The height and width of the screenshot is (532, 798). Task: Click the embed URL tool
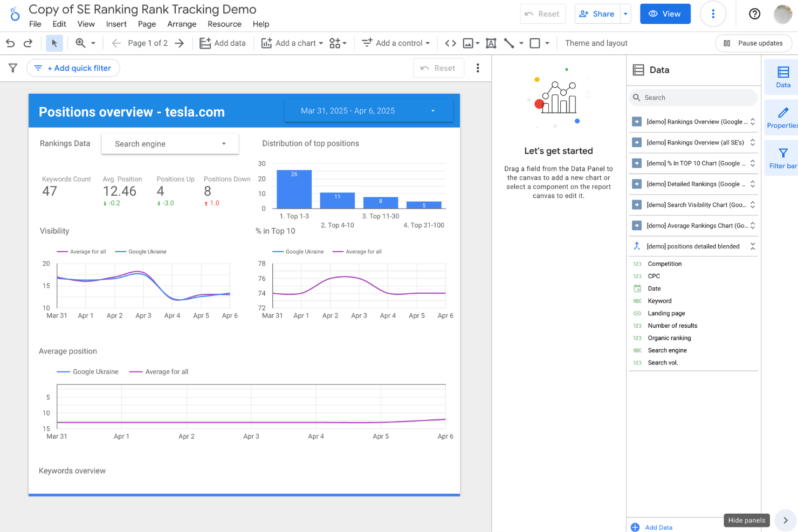coord(450,43)
